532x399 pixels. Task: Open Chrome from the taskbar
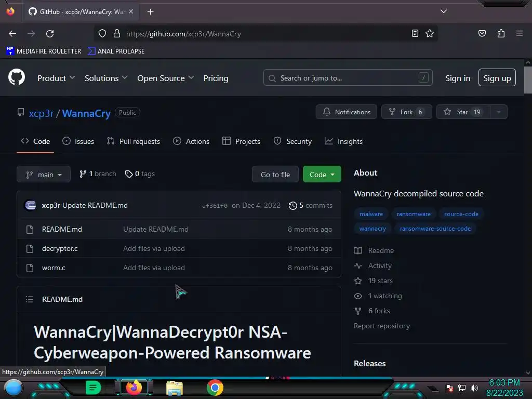click(215, 388)
